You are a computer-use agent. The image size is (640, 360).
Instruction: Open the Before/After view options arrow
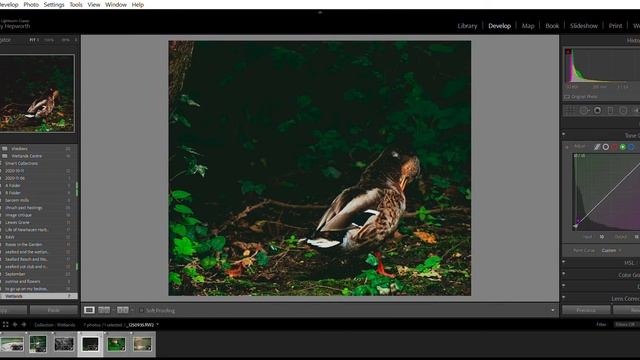coord(132,311)
